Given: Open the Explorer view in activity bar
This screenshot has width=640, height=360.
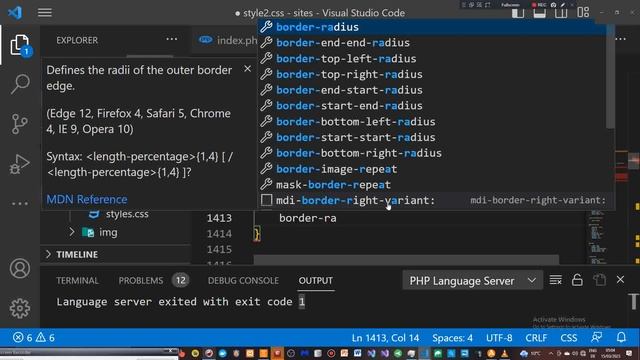Looking at the screenshot, I should 20,45.
